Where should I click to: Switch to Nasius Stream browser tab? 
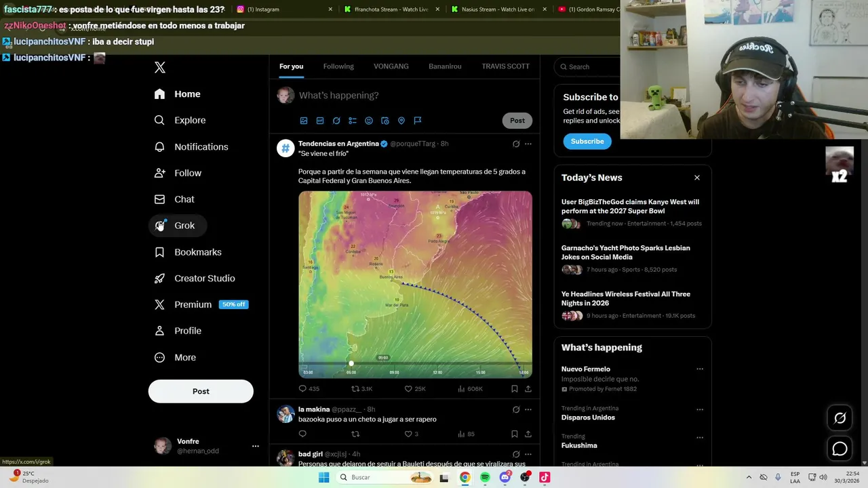click(x=498, y=9)
